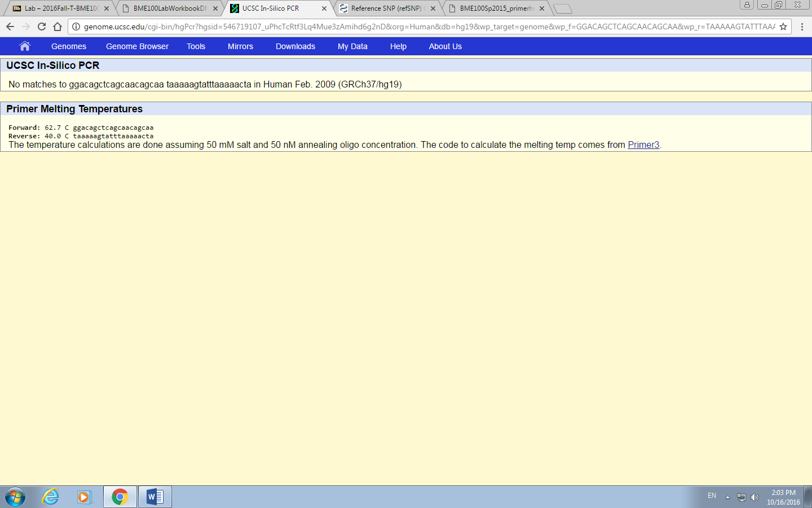Reload the page with refresh icon
Screen dimensions: 812x508
point(42,27)
